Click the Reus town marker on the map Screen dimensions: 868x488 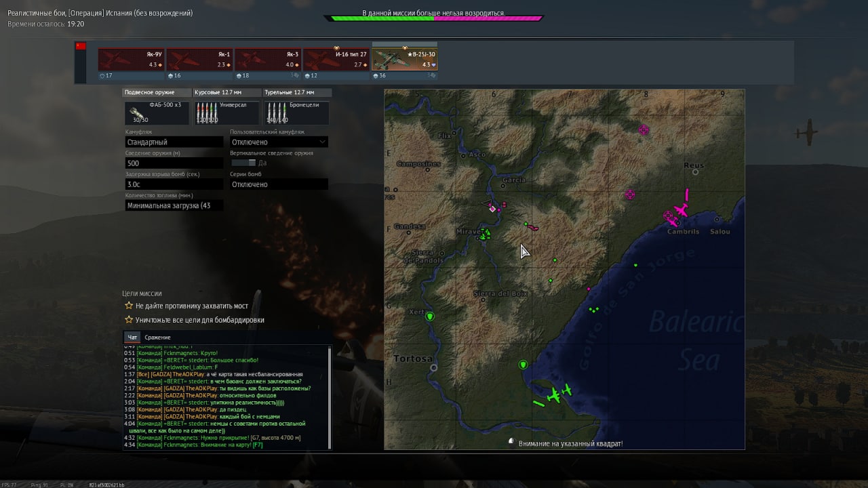[696, 172]
